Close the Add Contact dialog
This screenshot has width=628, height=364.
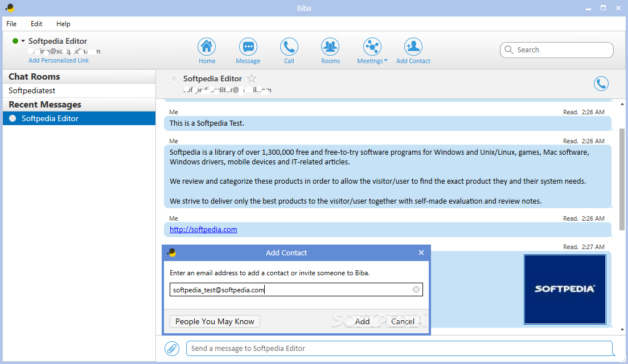[x=421, y=253]
